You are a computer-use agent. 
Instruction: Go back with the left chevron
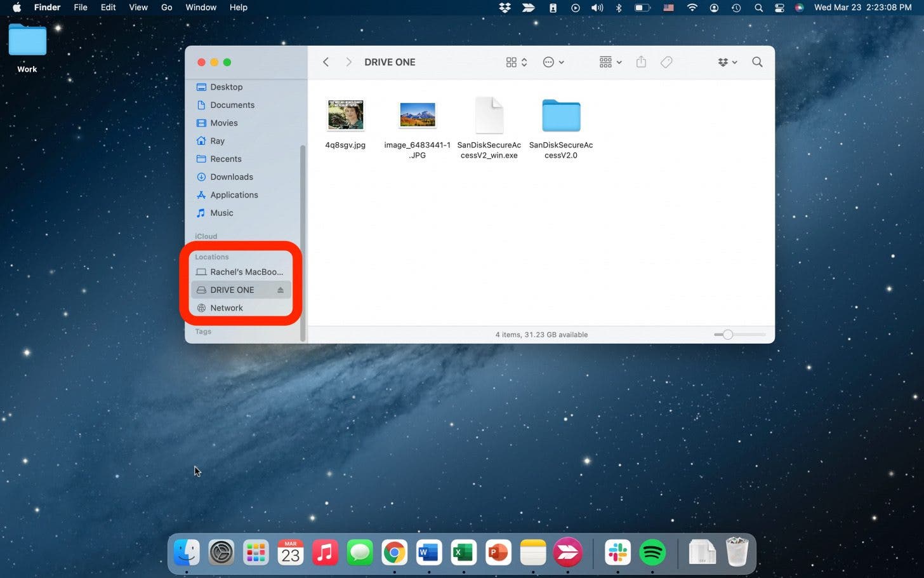(326, 62)
